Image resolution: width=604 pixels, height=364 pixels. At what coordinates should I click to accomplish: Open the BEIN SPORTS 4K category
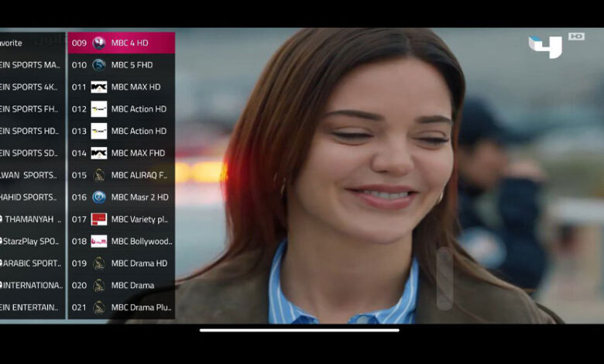(29, 88)
